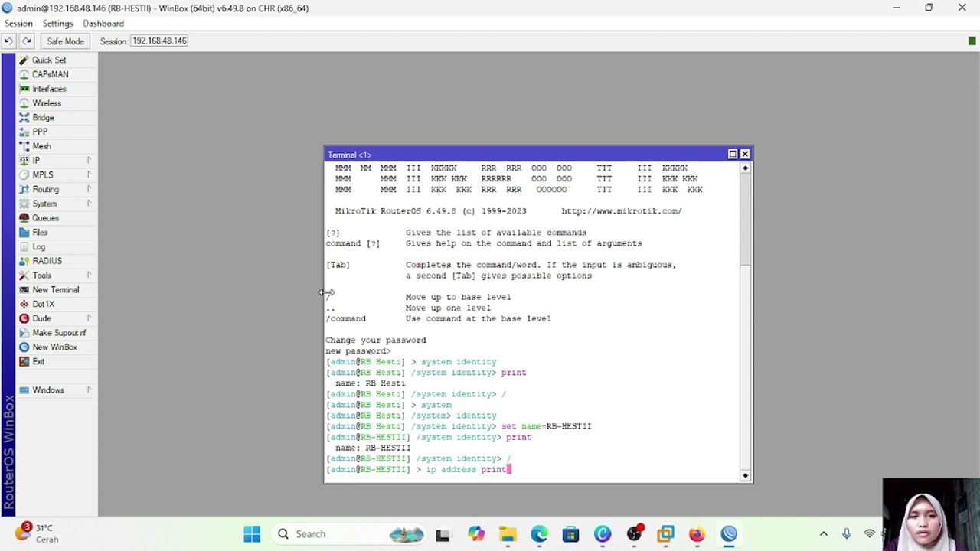Open the Bridge settings

pyautogui.click(x=43, y=118)
